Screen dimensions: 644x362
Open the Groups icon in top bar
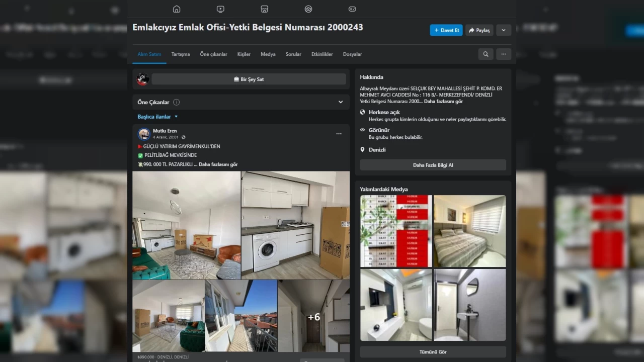pos(308,9)
